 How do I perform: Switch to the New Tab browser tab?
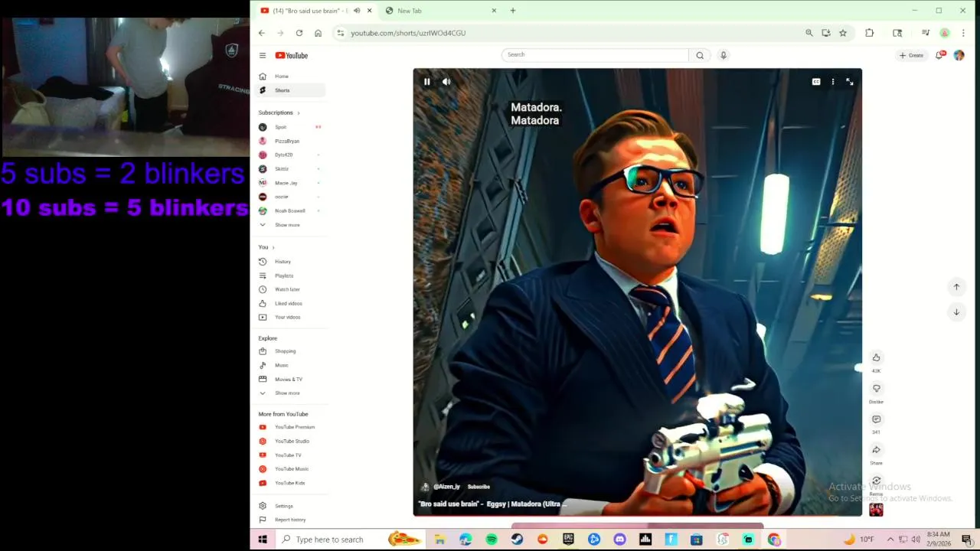[x=440, y=11]
